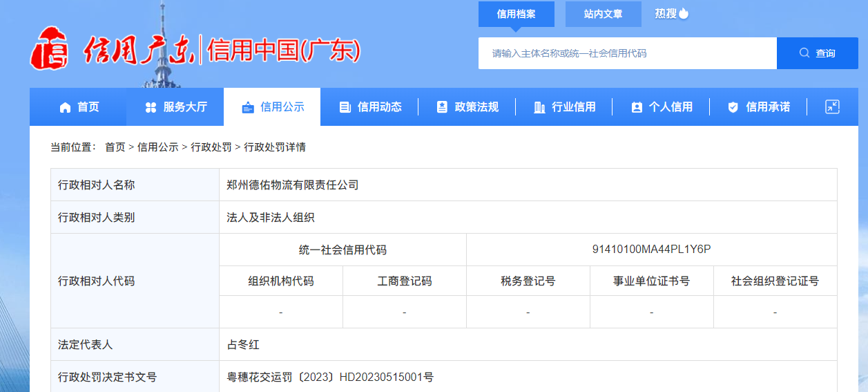
Task: Click the briefcase icon beside 信用公示
Action: pos(248,107)
